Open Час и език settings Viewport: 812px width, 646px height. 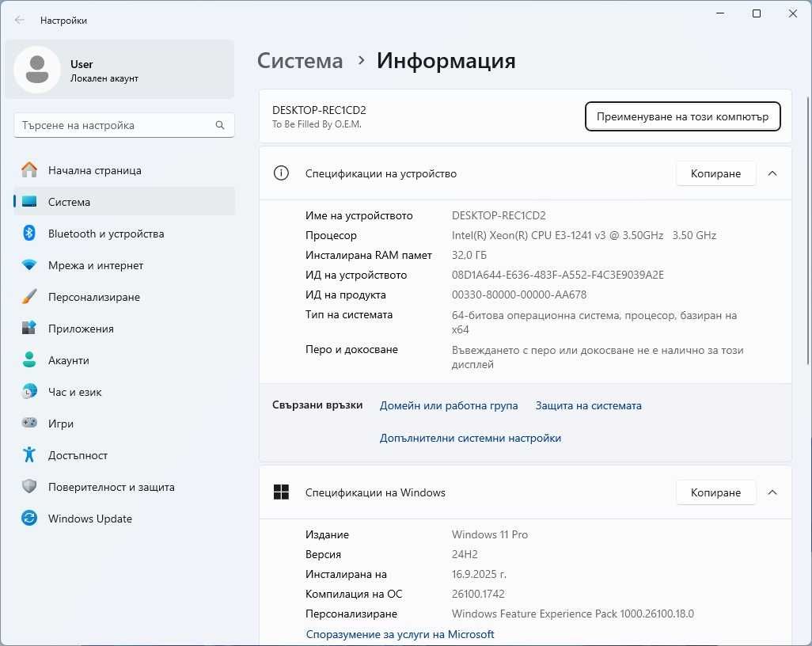(x=124, y=392)
